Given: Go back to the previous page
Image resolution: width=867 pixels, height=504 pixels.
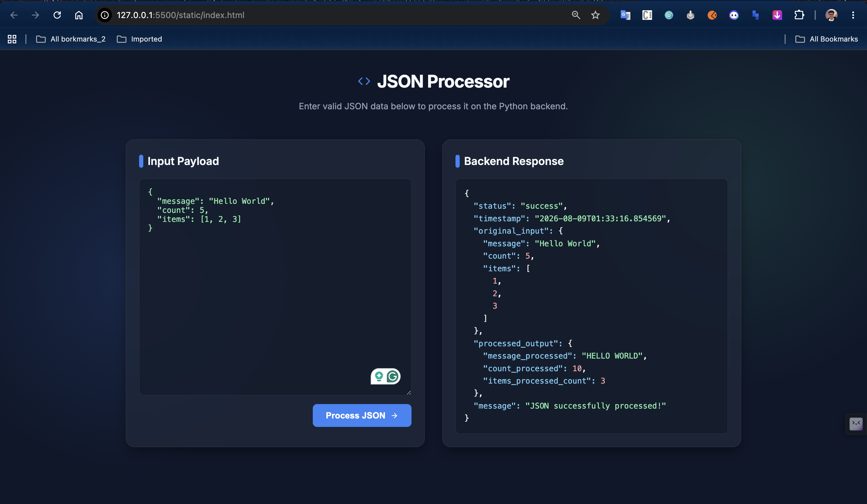Looking at the screenshot, I should pyautogui.click(x=14, y=15).
